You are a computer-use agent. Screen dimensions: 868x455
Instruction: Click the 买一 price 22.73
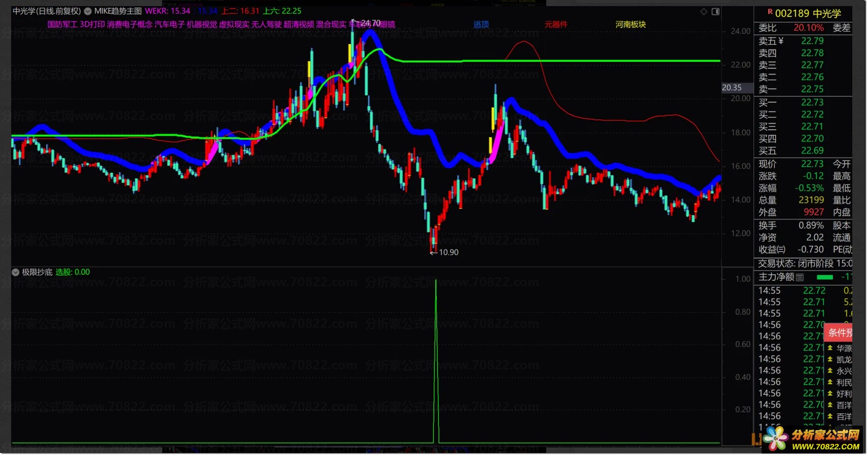coord(812,102)
